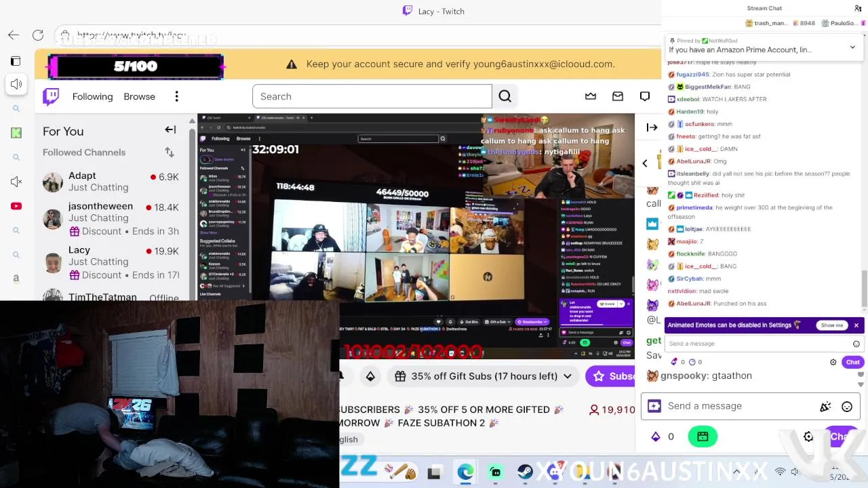Image resolution: width=868 pixels, height=488 pixels.
Task: Click trash_man in the gift leaderboard
Action: point(766,23)
